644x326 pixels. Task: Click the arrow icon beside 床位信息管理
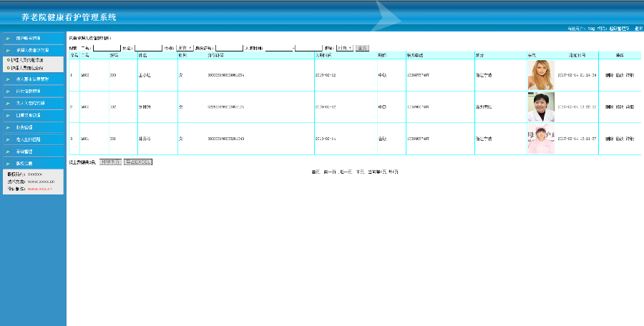8,91
